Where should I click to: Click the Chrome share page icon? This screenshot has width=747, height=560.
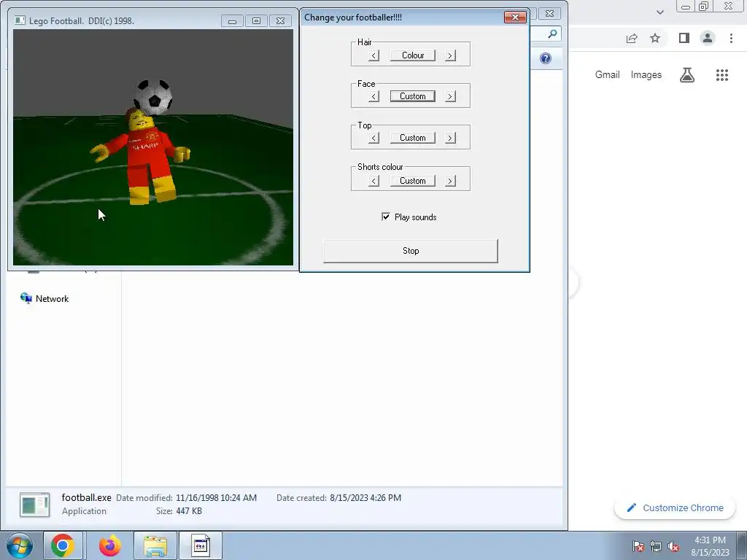pos(632,38)
